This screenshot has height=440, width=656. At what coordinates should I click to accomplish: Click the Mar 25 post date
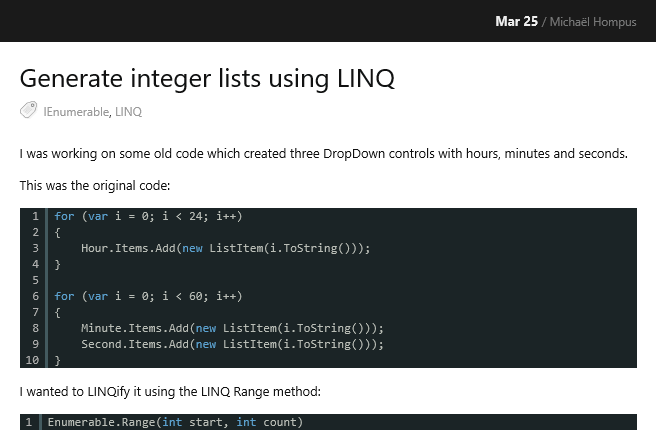click(x=516, y=21)
